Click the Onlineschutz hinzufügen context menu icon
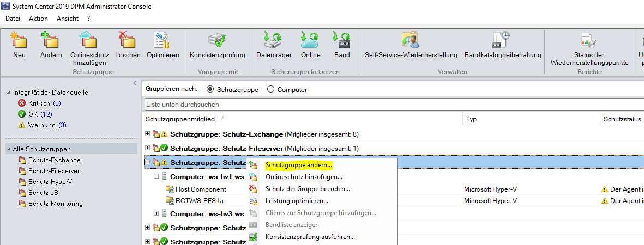This screenshot has width=644, height=245. 253,177
